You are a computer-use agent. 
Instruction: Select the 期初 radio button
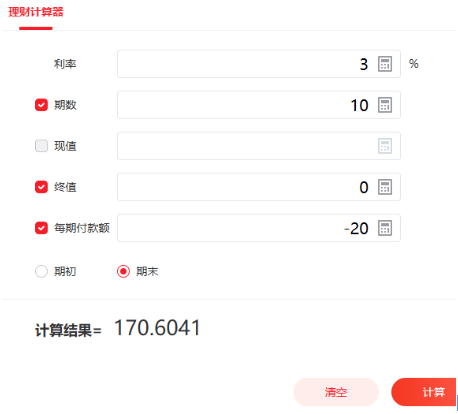pyautogui.click(x=41, y=271)
